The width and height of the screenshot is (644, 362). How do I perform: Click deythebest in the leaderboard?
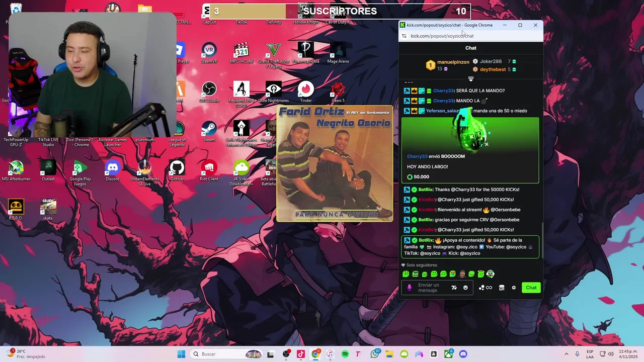[x=493, y=69]
